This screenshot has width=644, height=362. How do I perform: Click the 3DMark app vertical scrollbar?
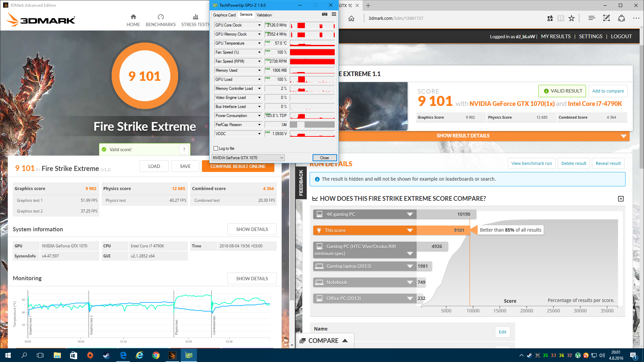click(291, 235)
